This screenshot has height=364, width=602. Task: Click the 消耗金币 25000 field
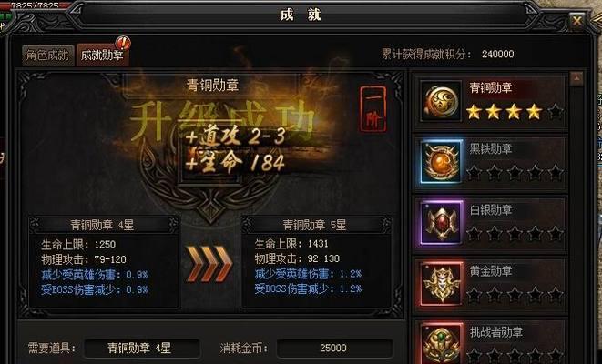334,348
